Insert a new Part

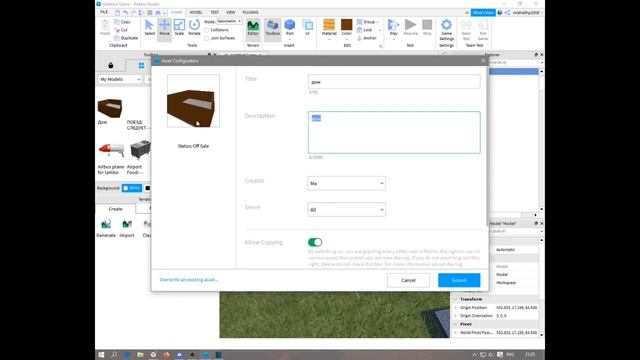point(290,28)
